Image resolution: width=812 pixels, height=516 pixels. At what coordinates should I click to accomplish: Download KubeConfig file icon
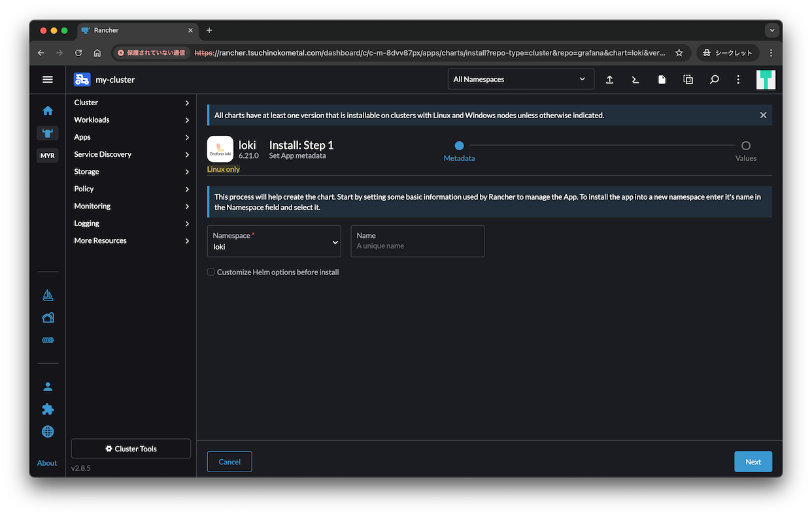tap(662, 79)
